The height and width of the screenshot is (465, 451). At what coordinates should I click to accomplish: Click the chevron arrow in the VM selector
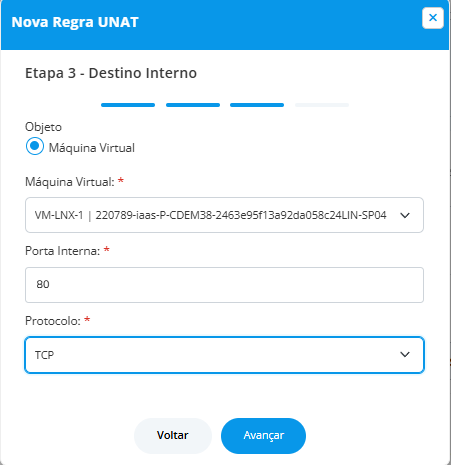(405, 215)
